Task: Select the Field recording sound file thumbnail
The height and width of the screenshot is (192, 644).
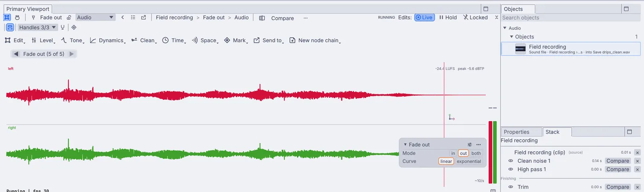Action: [x=521, y=49]
